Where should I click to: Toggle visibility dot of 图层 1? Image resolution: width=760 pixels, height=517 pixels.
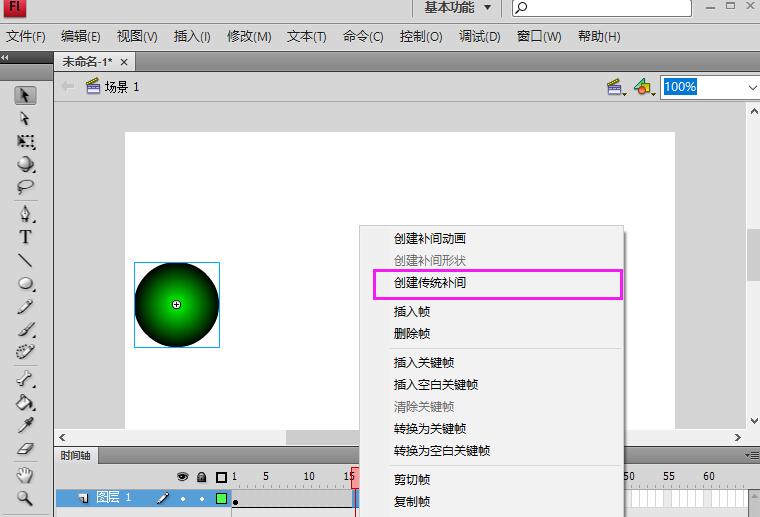(x=183, y=499)
